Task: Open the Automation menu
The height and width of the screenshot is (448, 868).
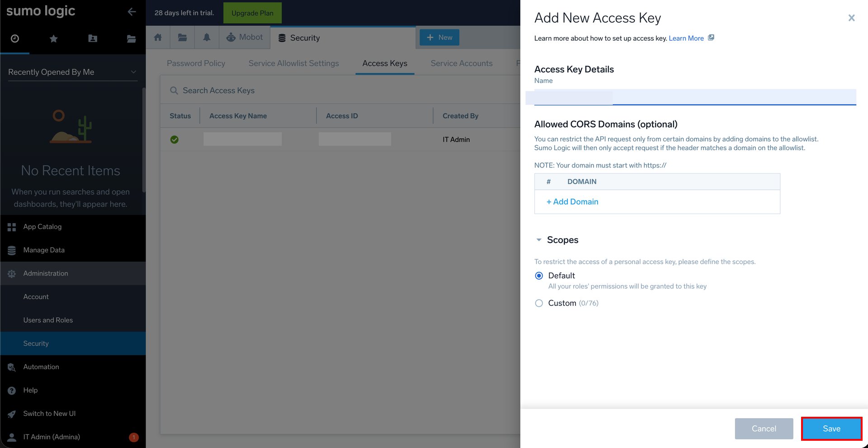Action: pos(73,367)
